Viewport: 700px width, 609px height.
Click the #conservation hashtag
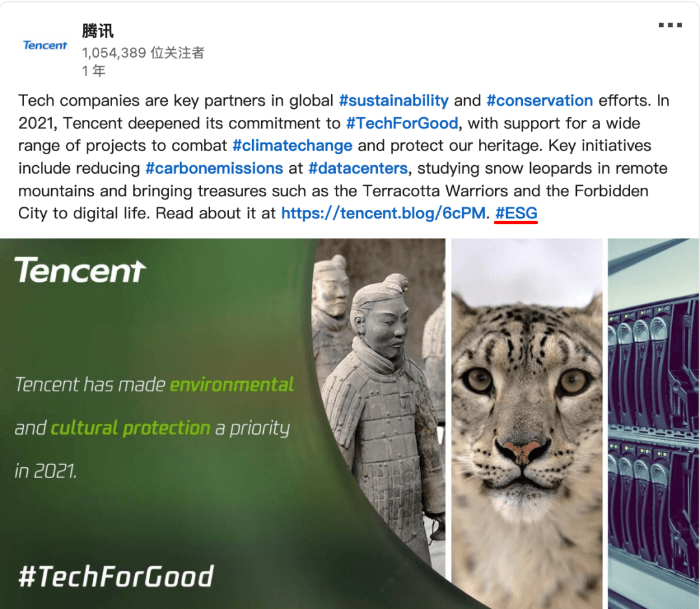[540, 100]
